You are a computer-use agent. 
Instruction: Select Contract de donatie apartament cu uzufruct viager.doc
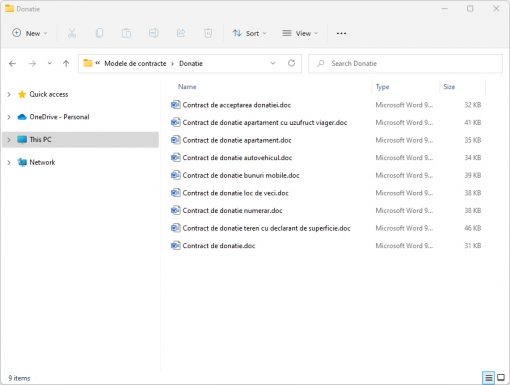tap(265, 122)
